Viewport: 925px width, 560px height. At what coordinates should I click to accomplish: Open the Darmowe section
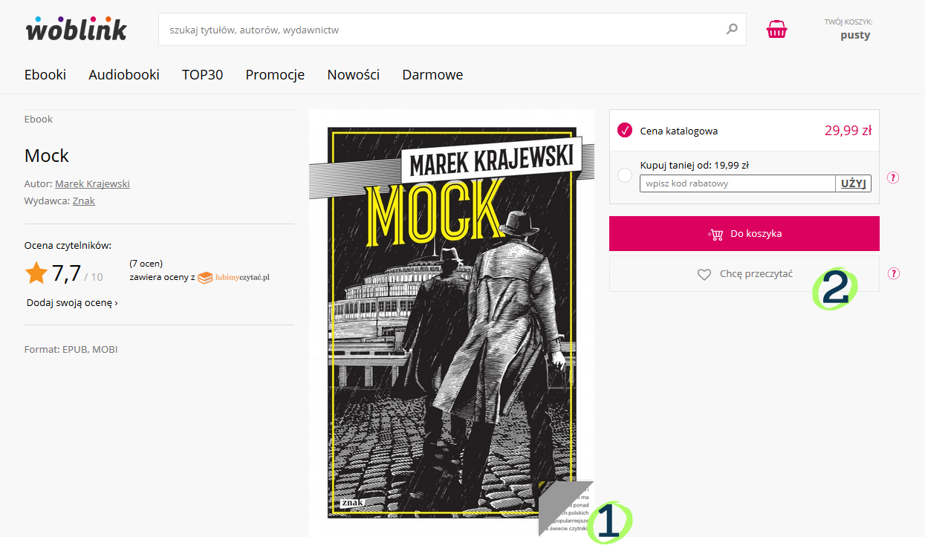coord(432,74)
